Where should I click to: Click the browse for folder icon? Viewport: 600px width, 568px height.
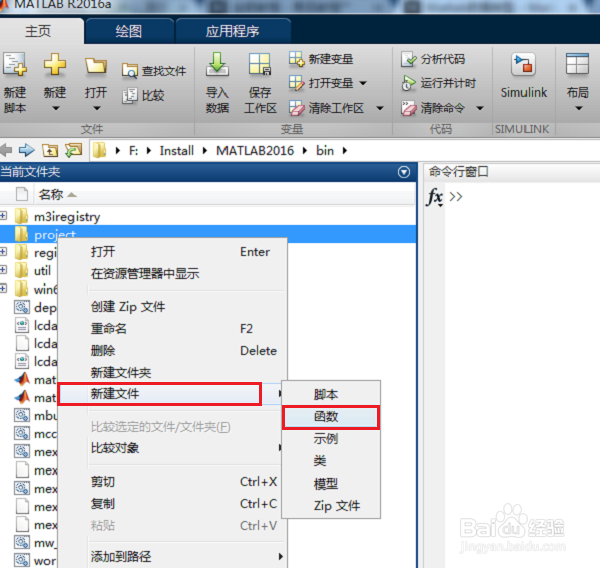point(73,150)
